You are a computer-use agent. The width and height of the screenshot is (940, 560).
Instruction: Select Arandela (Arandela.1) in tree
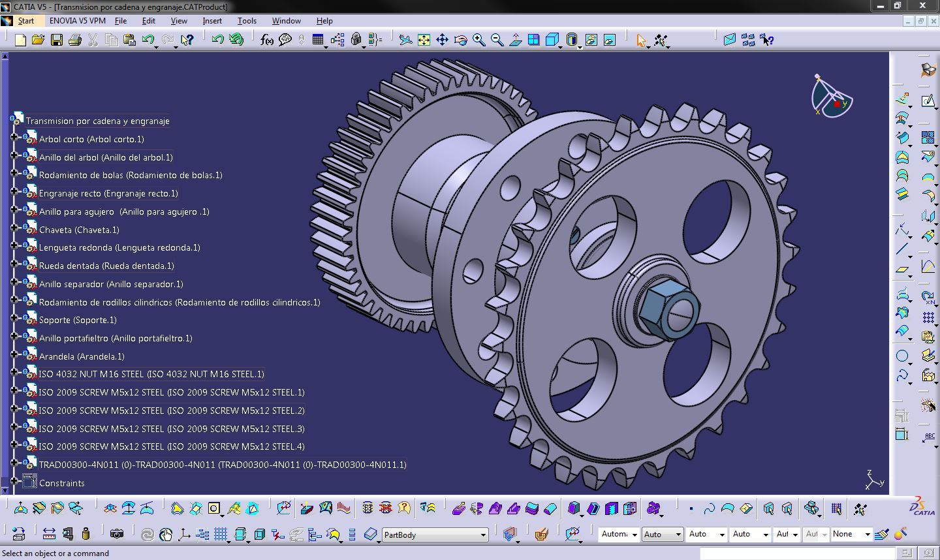pyautogui.click(x=82, y=356)
